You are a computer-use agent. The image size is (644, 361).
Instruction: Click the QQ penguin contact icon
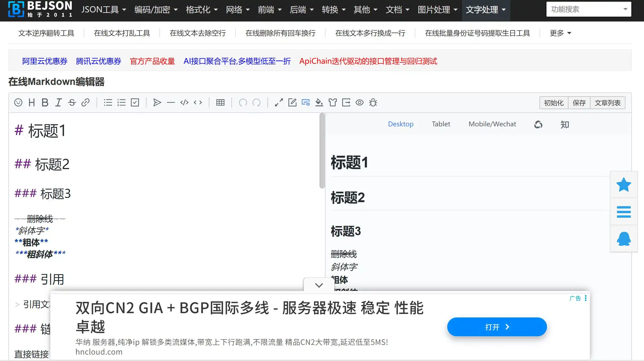coord(624,239)
